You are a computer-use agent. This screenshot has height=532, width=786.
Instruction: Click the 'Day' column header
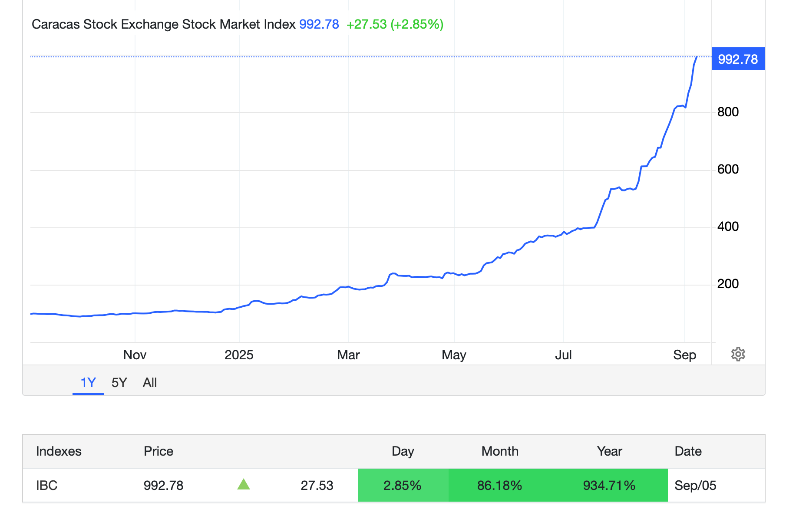pos(403,451)
